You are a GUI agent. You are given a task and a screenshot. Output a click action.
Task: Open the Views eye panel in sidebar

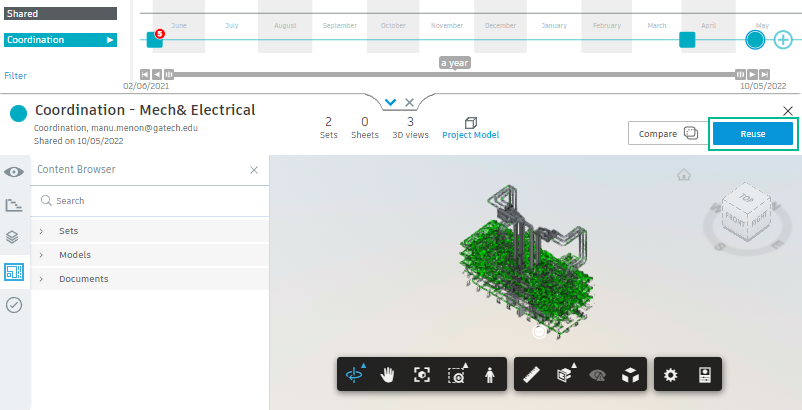(14, 172)
